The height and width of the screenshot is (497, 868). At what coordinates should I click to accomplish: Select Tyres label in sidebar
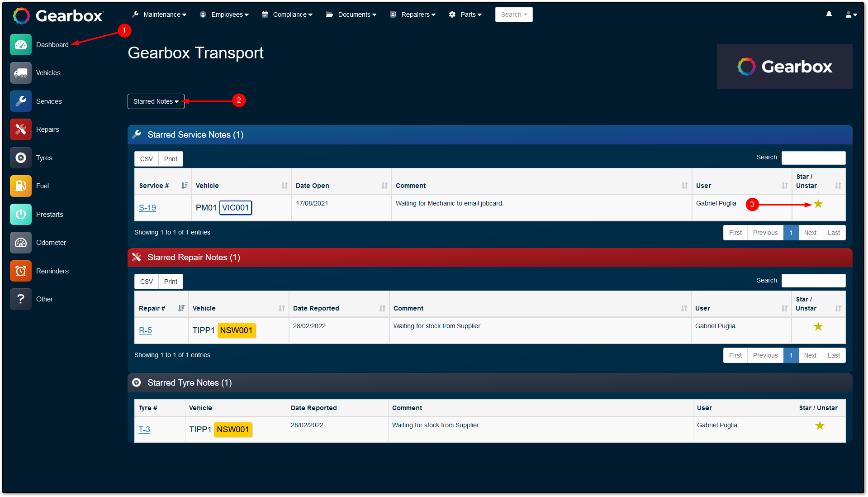click(x=44, y=158)
